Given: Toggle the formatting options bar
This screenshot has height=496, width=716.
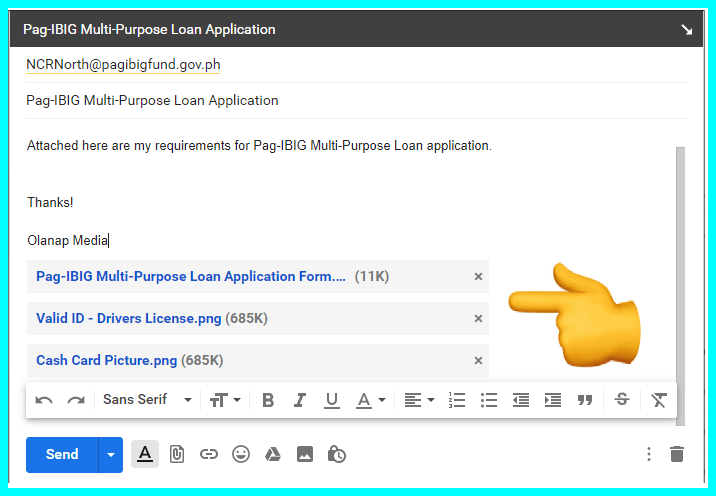Looking at the screenshot, I should [x=145, y=454].
